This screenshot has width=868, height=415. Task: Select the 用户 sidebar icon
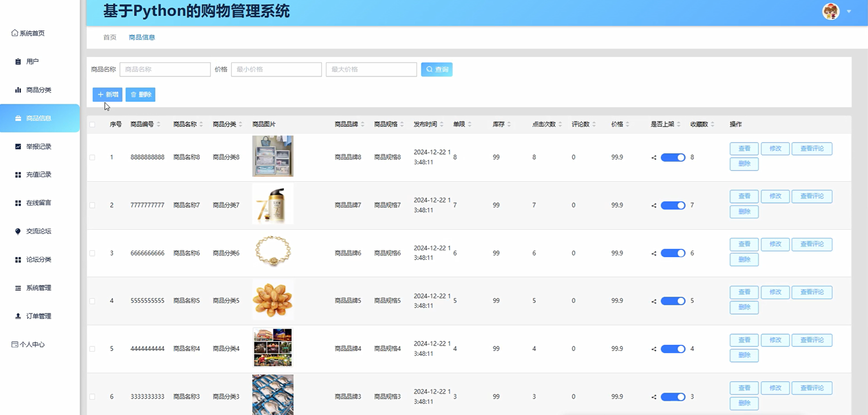[18, 61]
